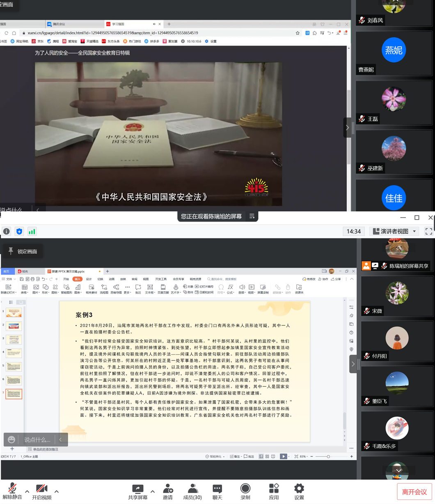The width and height of the screenshot is (435, 504).
Task: Click the 说点什么 chat input field
Action: tap(37, 440)
